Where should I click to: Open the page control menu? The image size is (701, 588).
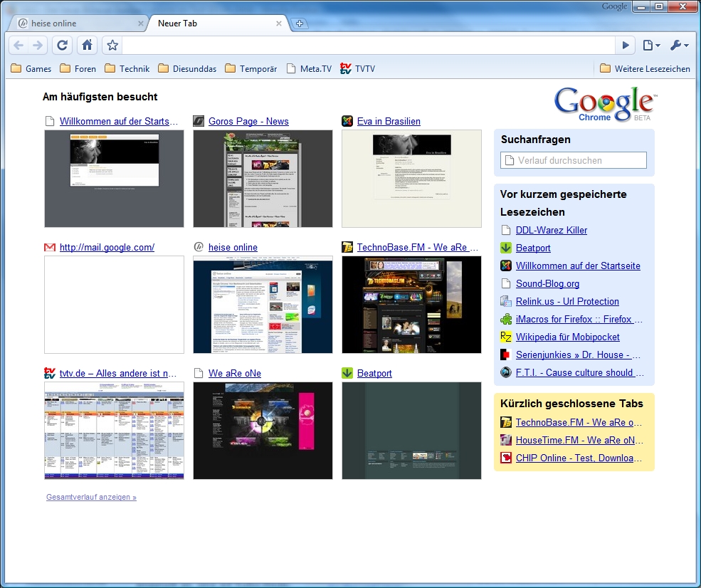point(651,45)
